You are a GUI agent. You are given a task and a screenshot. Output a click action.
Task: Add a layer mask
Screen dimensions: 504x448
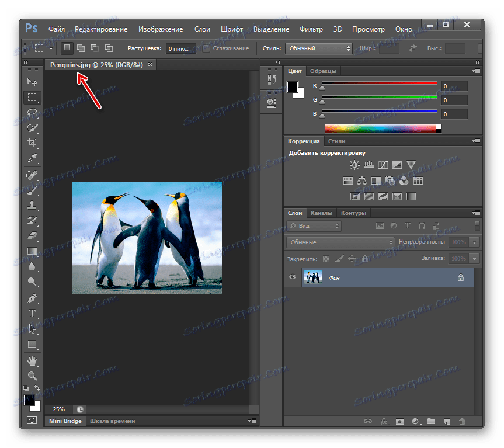click(x=399, y=421)
